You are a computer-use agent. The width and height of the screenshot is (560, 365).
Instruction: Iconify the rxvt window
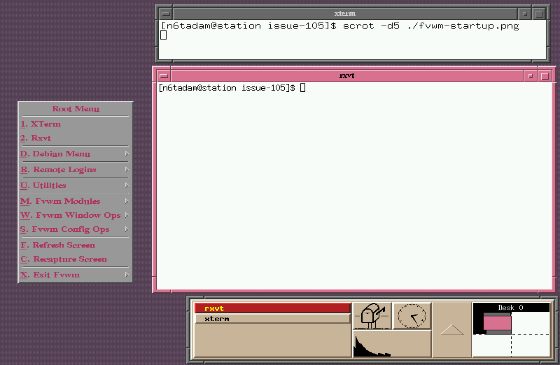coord(530,76)
